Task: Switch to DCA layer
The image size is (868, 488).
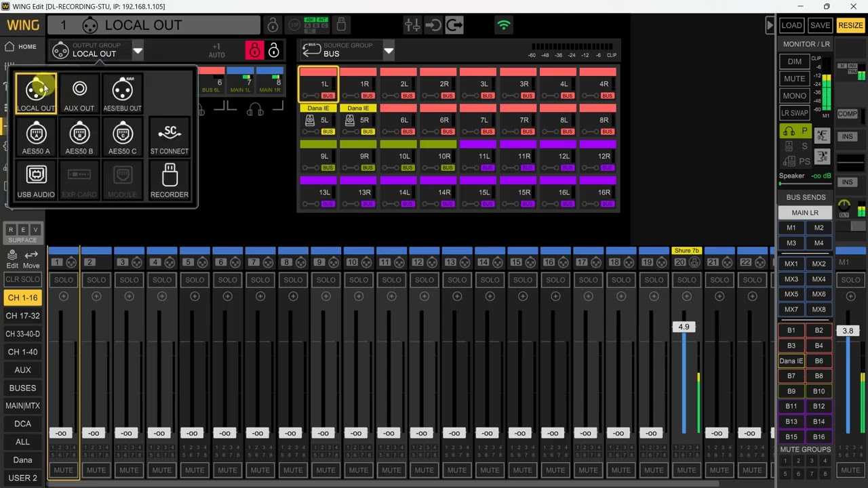Action: pyautogui.click(x=22, y=424)
